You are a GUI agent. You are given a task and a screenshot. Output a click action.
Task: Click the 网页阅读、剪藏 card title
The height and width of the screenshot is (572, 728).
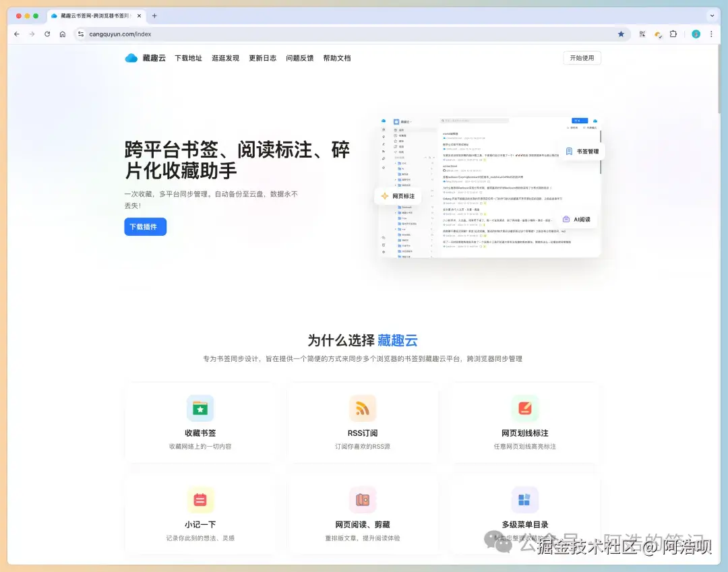[x=363, y=524]
